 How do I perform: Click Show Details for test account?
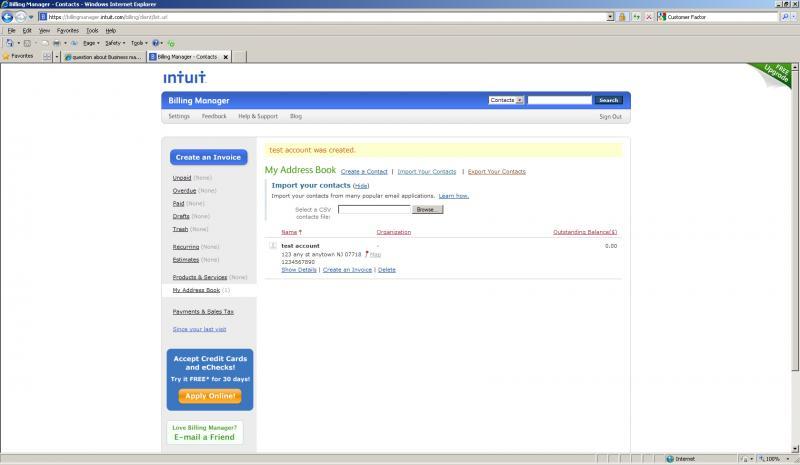click(x=299, y=270)
